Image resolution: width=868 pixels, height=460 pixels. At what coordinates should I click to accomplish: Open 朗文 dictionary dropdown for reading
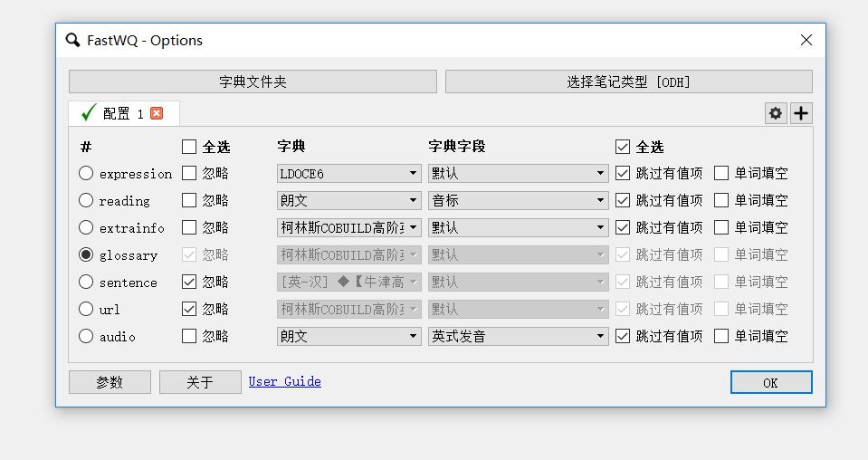(x=348, y=200)
